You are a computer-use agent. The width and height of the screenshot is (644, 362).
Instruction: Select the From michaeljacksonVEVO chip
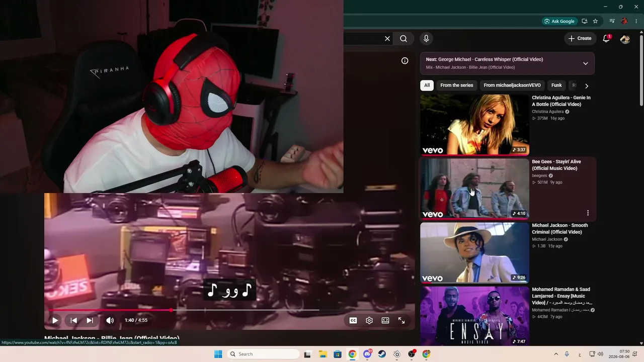coord(512,85)
